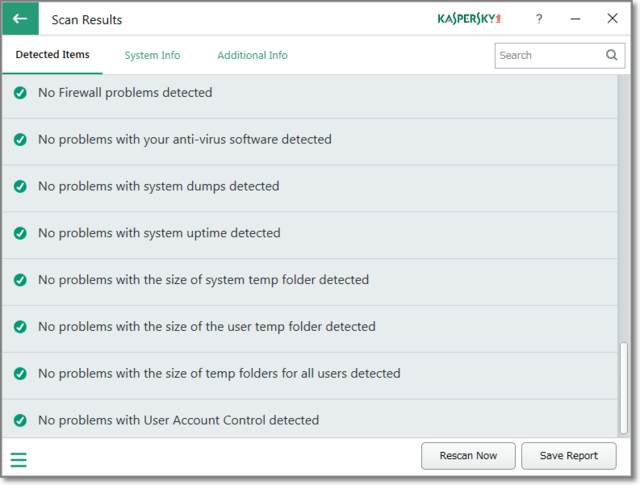Image resolution: width=640 pixels, height=485 pixels.
Task: Click check icon beside anti-virus software result
Action: coord(20,140)
